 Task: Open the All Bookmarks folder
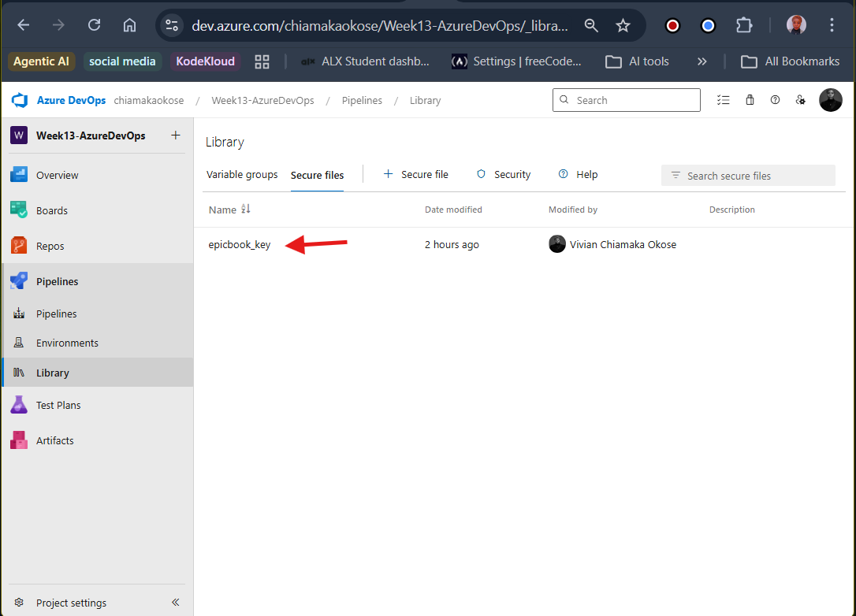pos(790,61)
